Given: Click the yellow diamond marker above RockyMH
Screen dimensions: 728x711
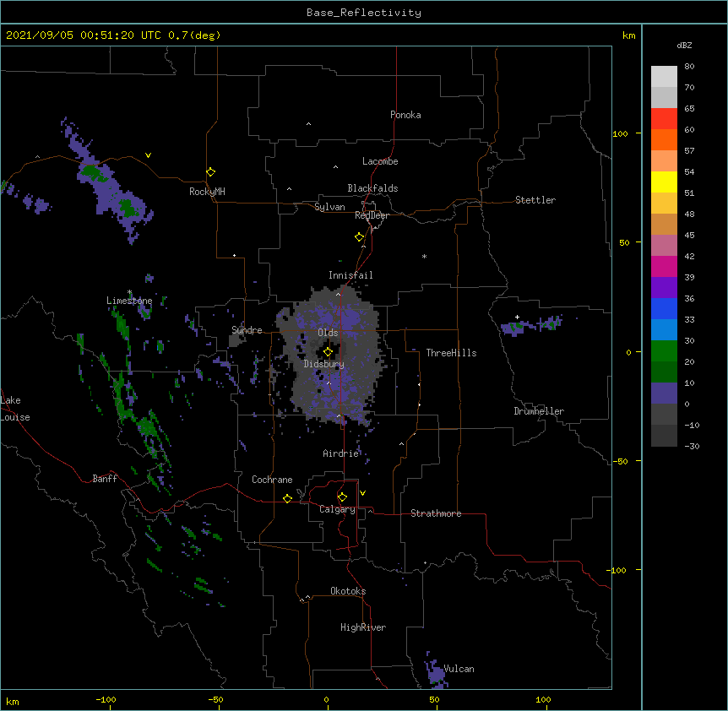Looking at the screenshot, I should pyautogui.click(x=211, y=172).
